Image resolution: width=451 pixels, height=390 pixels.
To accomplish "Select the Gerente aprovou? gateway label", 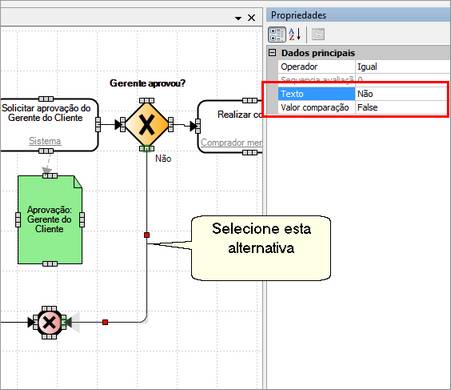I will pos(147,83).
